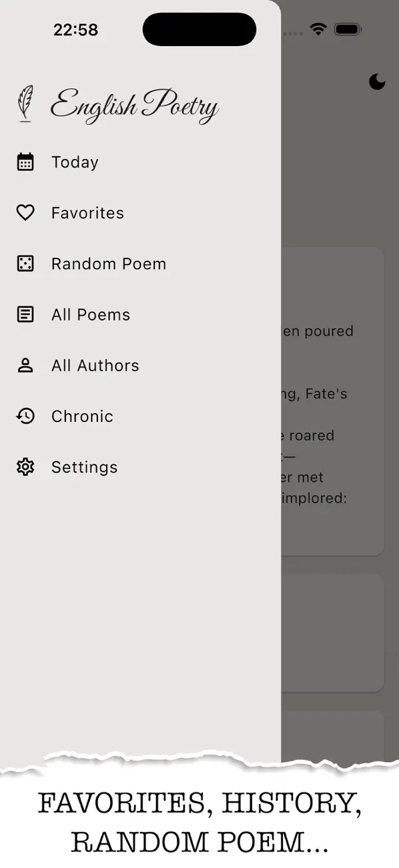Open the Chronic history entry
The width and height of the screenshot is (399, 868).
pyautogui.click(x=82, y=416)
